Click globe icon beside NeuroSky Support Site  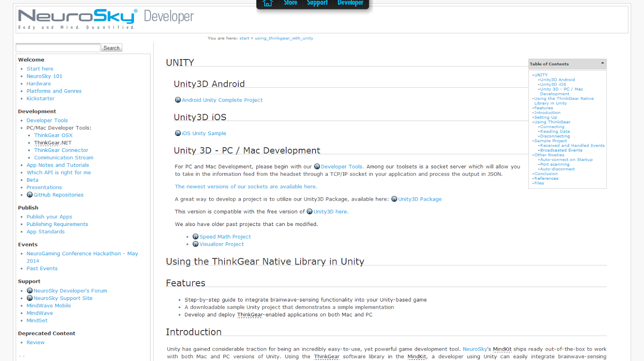(29, 298)
